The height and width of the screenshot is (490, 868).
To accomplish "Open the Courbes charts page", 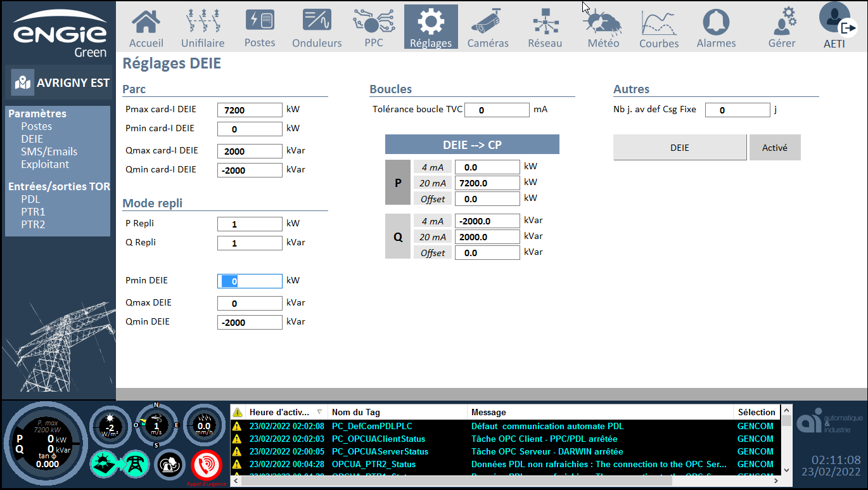I will (x=659, y=28).
